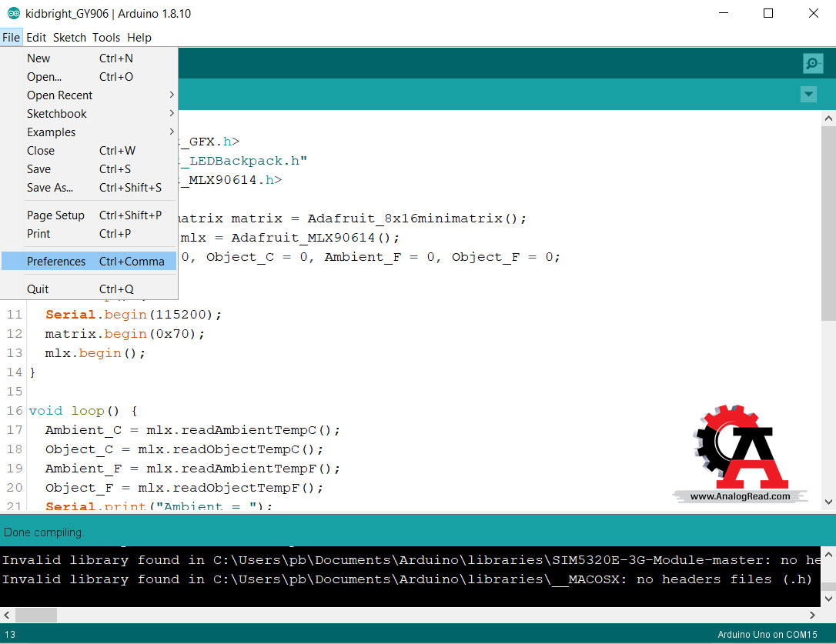Viewport: 836px width, 644px height.
Task: Select Save As... menu entry
Action: [89, 188]
